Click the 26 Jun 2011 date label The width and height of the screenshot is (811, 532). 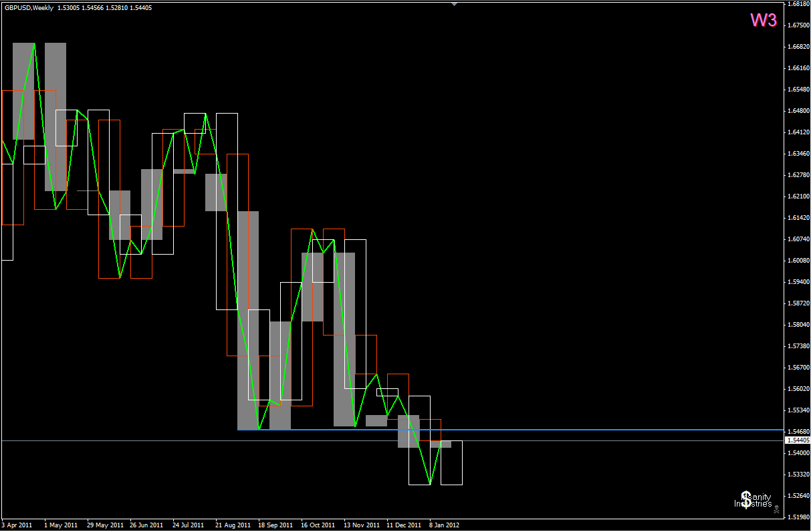(146, 525)
